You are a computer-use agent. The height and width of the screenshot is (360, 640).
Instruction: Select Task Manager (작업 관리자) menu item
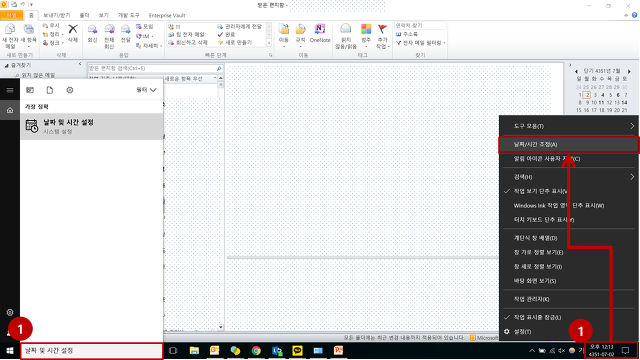(569, 299)
